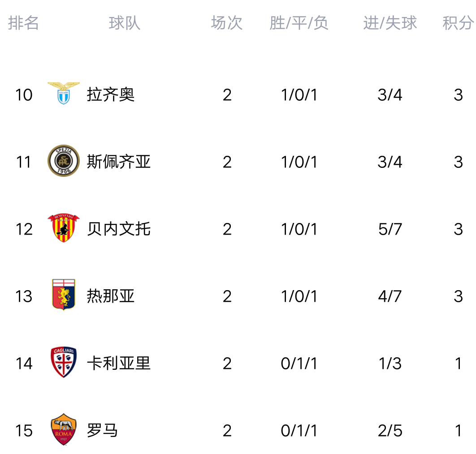This screenshot has width=476, height=454.
Task: Sort by 进/失球 column header
Action: (x=390, y=23)
